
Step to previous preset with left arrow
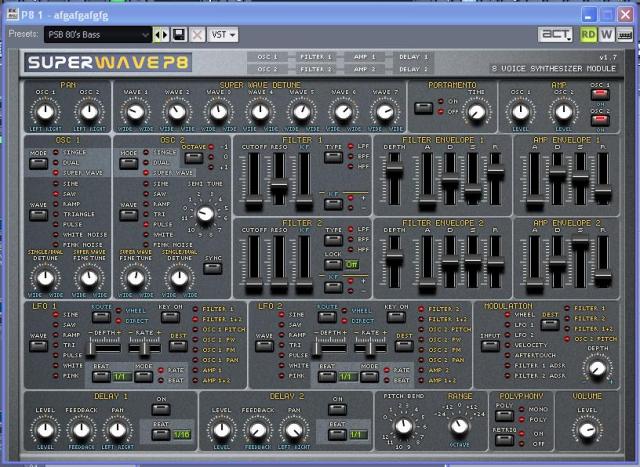[x=157, y=35]
